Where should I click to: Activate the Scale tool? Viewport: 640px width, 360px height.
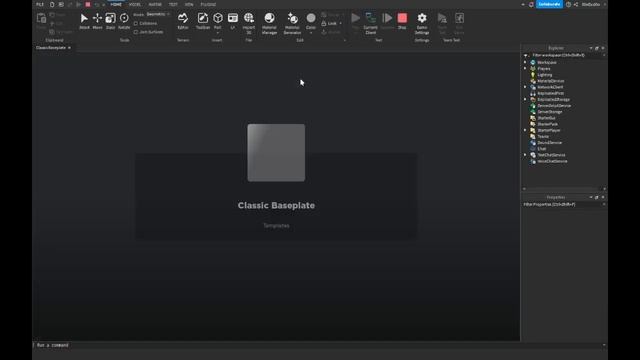[x=110, y=21]
